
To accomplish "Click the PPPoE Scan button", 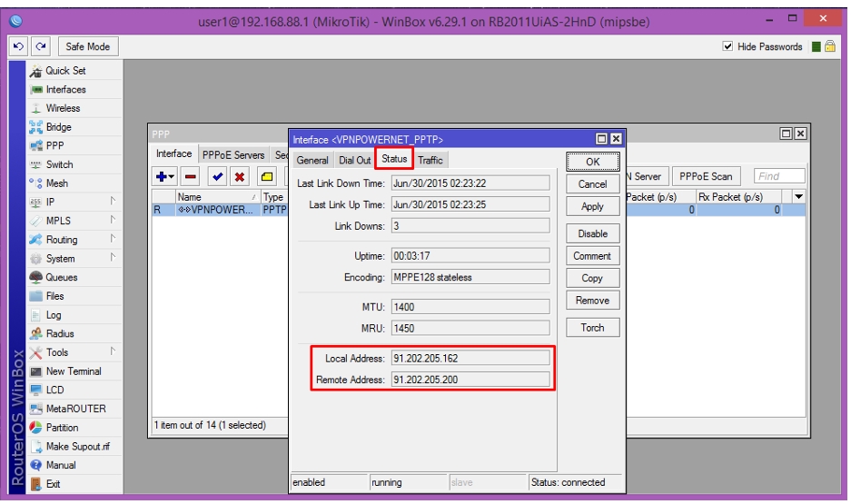I will pyautogui.click(x=706, y=176).
